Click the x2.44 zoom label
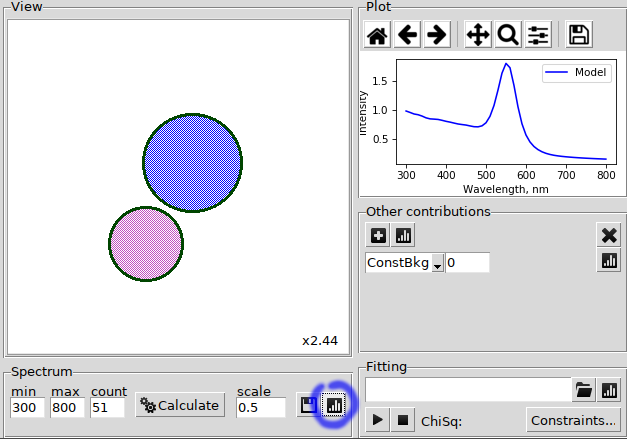This screenshot has height=439, width=627. tap(320, 341)
